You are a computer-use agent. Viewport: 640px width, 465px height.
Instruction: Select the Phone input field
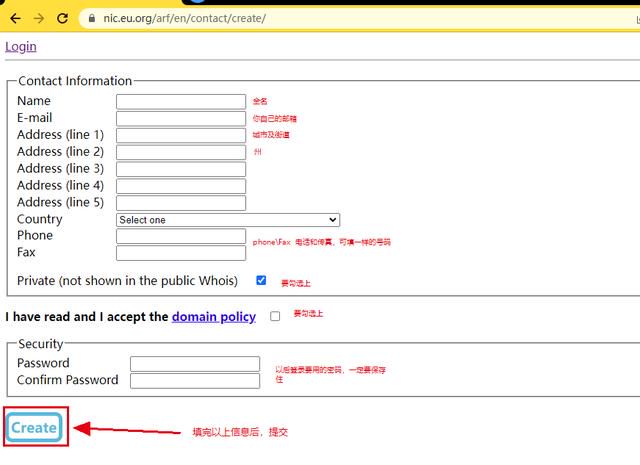click(181, 236)
